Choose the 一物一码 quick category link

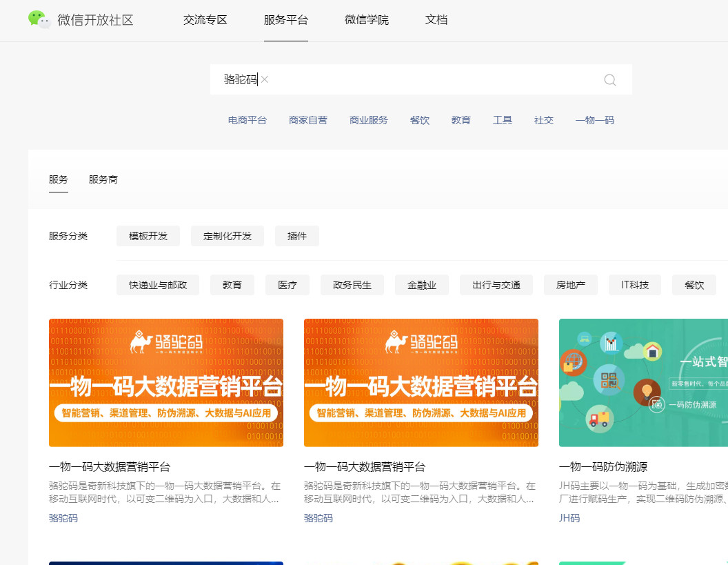tap(595, 120)
